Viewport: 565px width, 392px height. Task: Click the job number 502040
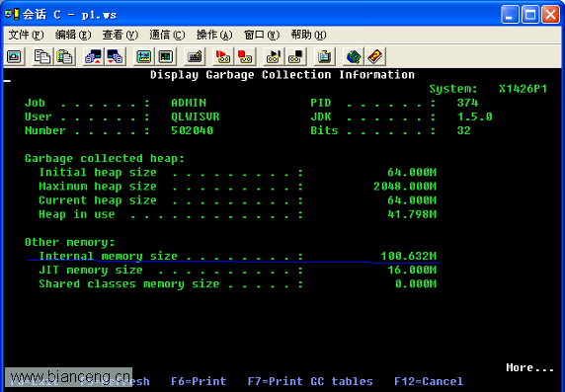pyautogui.click(x=192, y=130)
